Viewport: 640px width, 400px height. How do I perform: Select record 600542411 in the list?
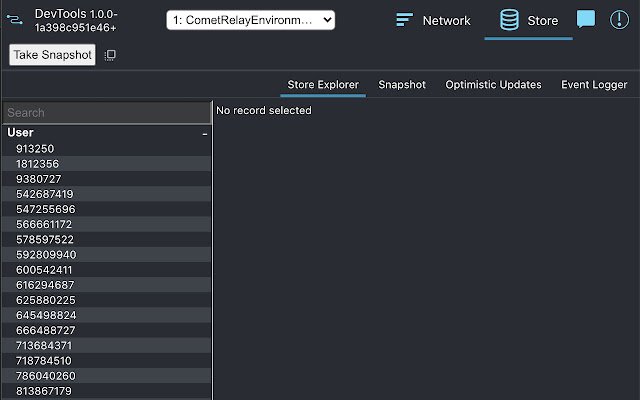[45, 270]
